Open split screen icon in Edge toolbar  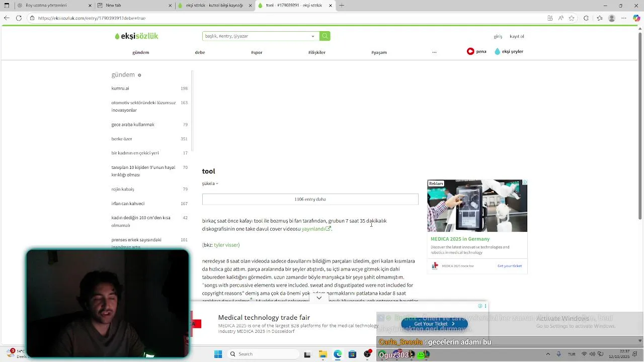click(550, 18)
